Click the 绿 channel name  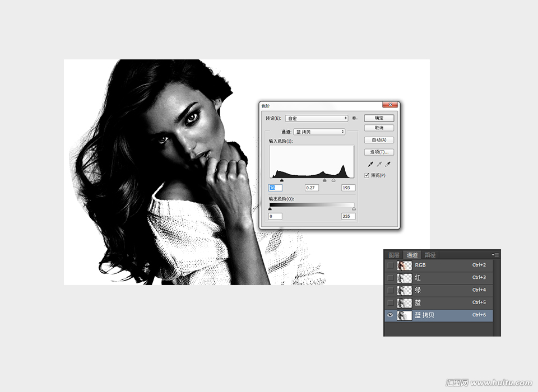418,290
